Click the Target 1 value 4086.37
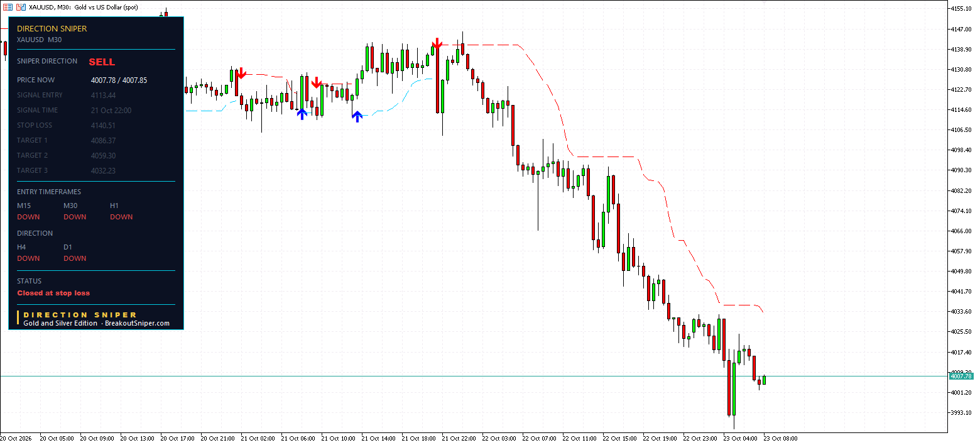This screenshot has height=445, width=980. coord(103,141)
